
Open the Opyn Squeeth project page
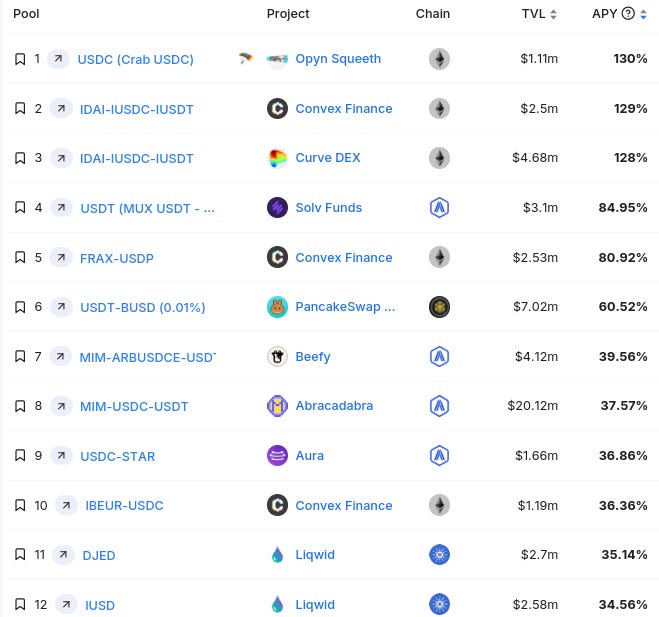[x=338, y=59]
